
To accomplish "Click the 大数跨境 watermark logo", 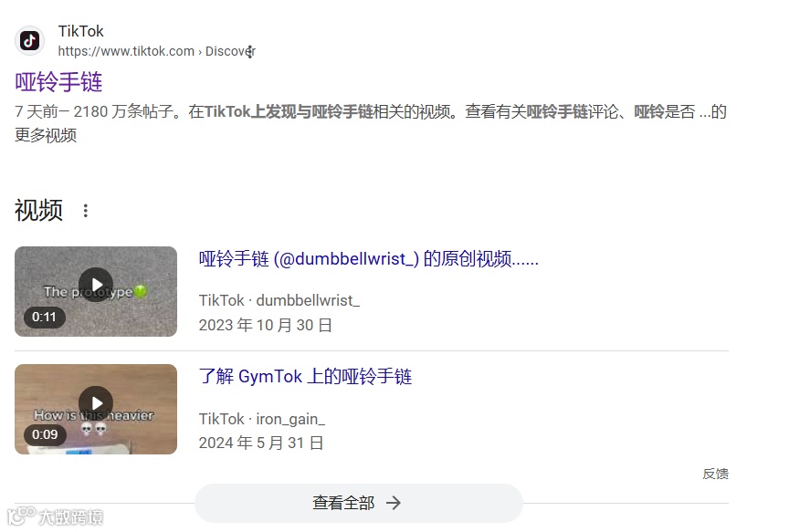I will click(x=56, y=516).
